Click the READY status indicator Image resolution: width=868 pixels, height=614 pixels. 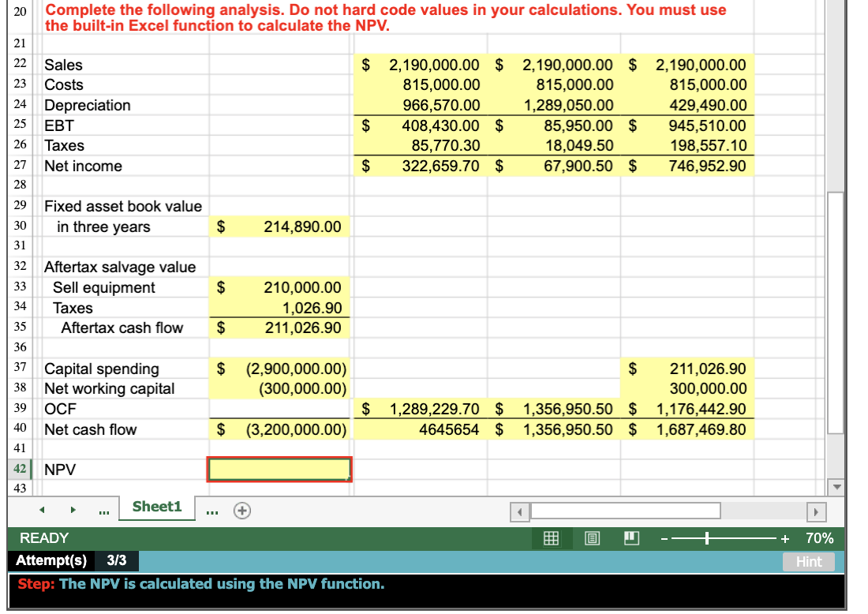[x=45, y=538]
